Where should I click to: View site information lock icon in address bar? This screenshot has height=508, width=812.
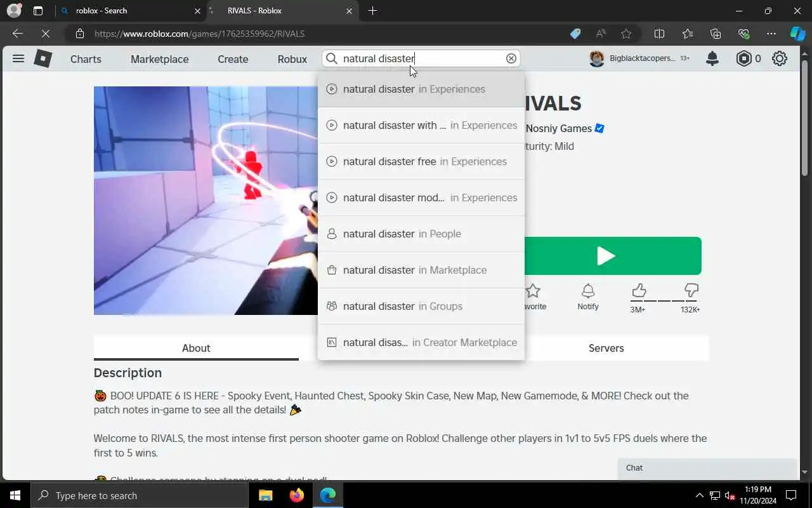[79, 34]
